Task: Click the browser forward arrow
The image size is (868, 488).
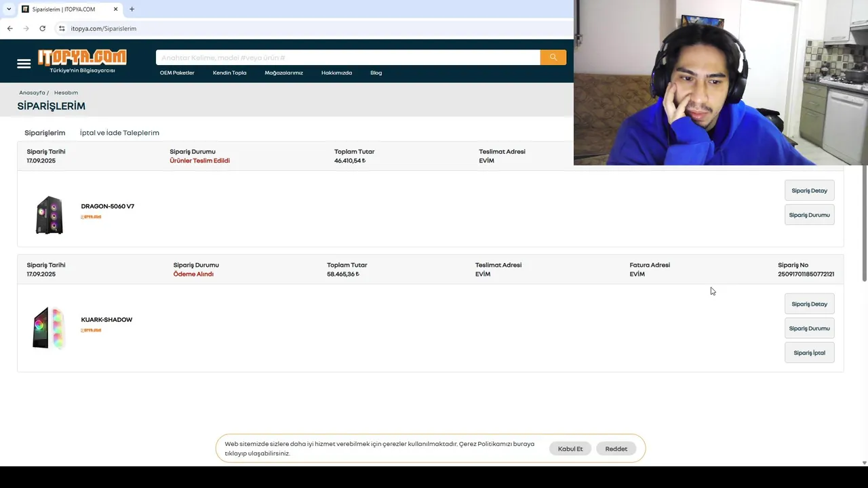Action: pyautogui.click(x=26, y=28)
